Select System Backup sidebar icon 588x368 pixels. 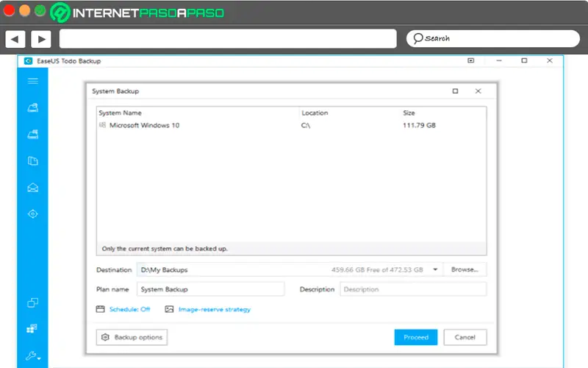pos(32,135)
